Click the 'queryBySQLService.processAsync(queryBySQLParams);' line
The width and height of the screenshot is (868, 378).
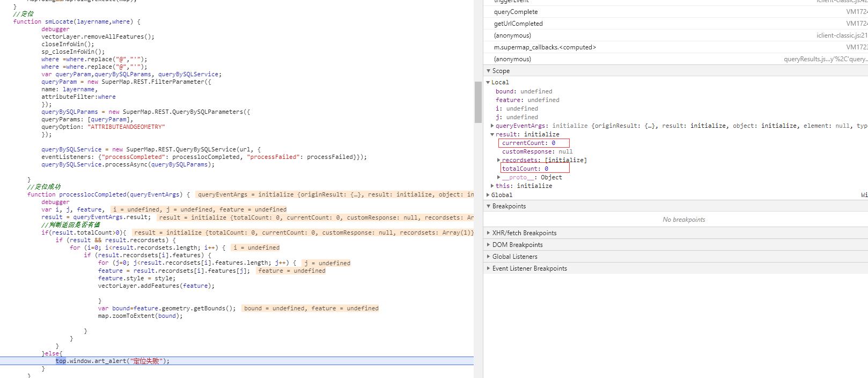pos(128,165)
